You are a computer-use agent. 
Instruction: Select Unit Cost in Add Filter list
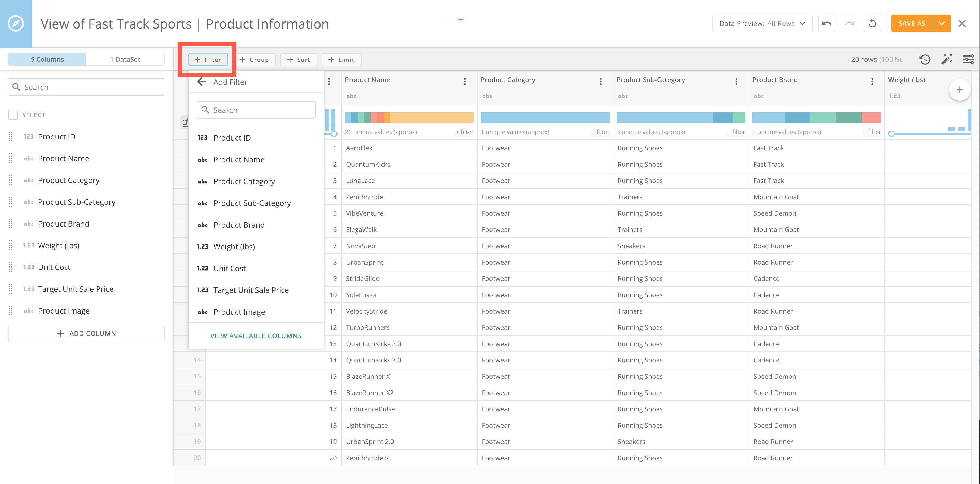(230, 268)
